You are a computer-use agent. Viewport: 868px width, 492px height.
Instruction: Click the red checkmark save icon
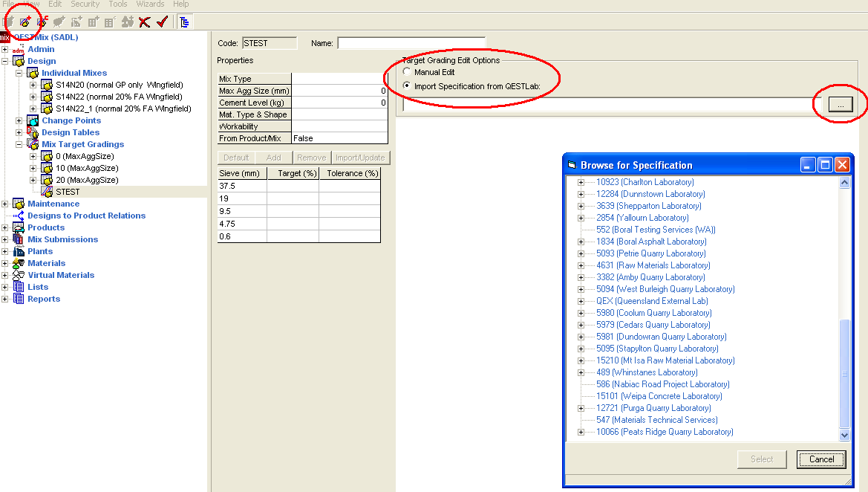point(162,22)
